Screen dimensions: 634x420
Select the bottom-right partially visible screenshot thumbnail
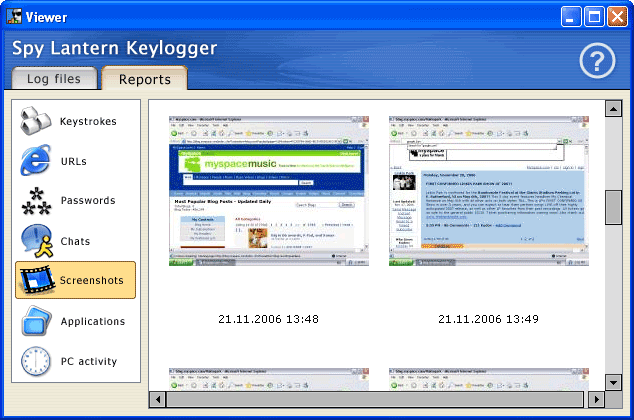(489, 379)
